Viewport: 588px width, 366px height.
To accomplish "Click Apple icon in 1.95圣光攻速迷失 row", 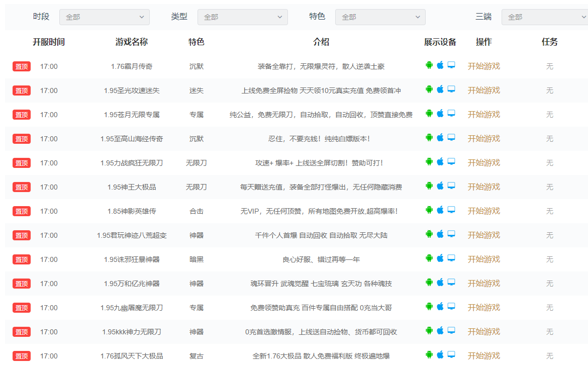I will click(x=440, y=89).
